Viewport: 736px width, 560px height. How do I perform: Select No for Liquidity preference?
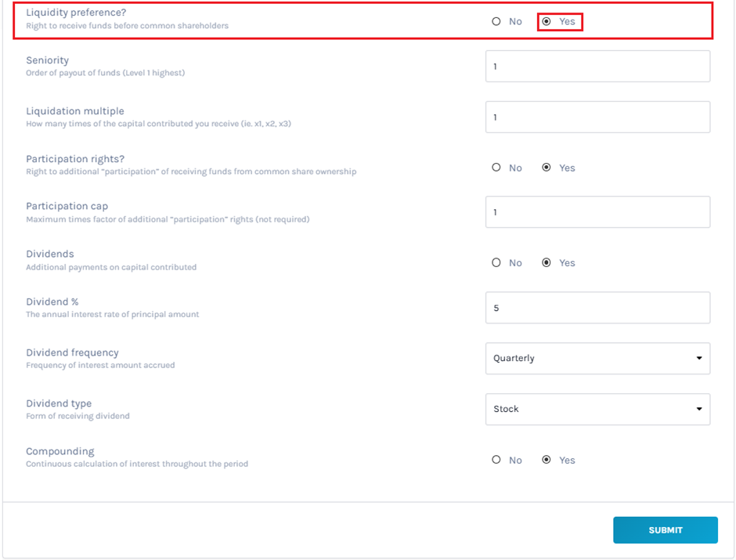[496, 21]
